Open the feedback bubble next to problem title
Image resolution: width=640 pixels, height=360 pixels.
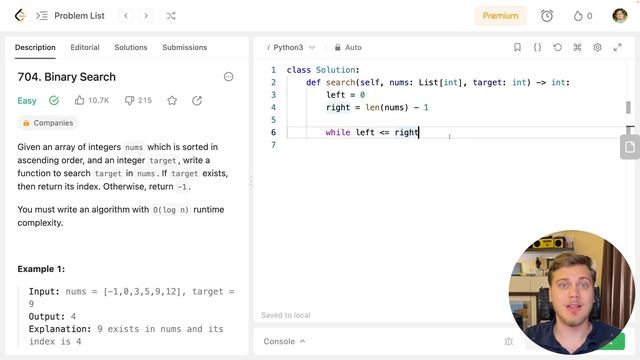(229, 77)
